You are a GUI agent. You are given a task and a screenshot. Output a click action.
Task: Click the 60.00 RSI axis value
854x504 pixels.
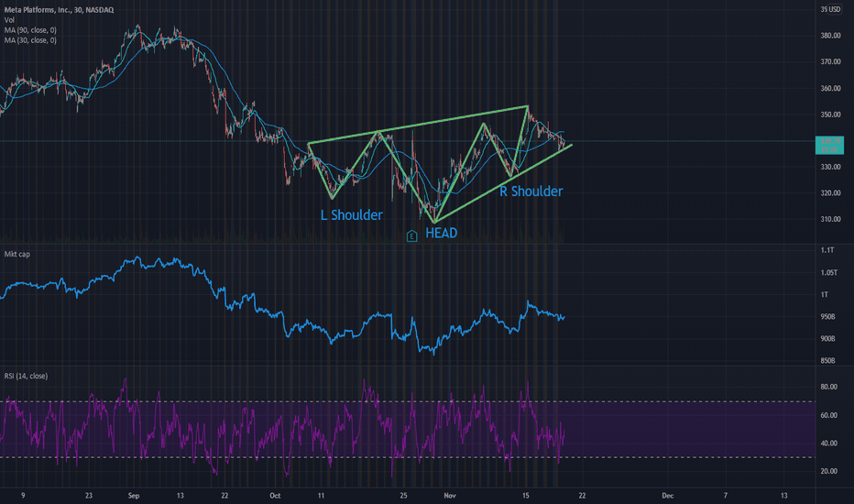[x=829, y=415]
